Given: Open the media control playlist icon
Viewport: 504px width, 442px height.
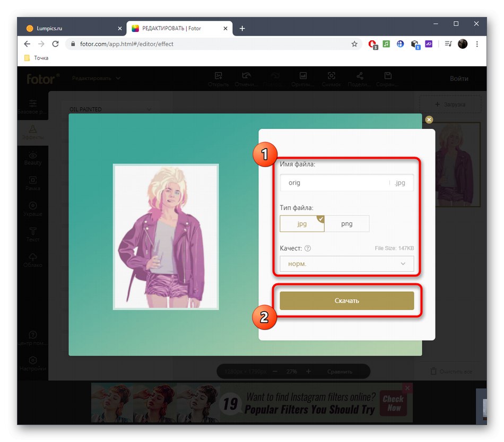Looking at the screenshot, I should (448, 44).
